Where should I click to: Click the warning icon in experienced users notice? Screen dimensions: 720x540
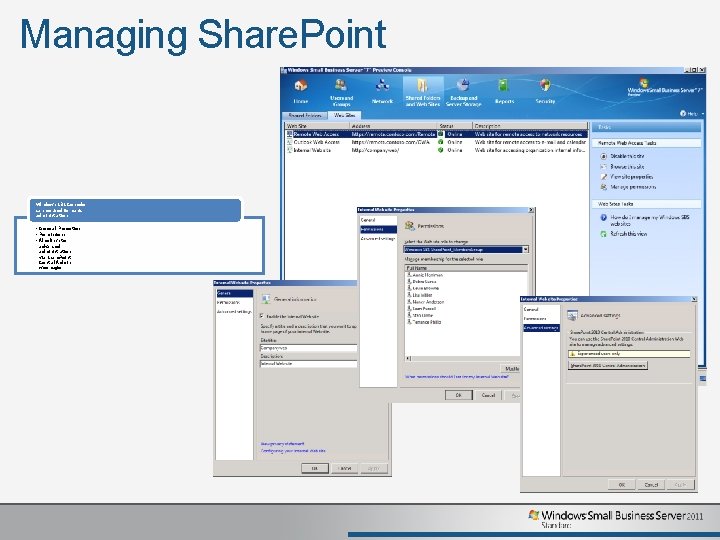pos(572,354)
